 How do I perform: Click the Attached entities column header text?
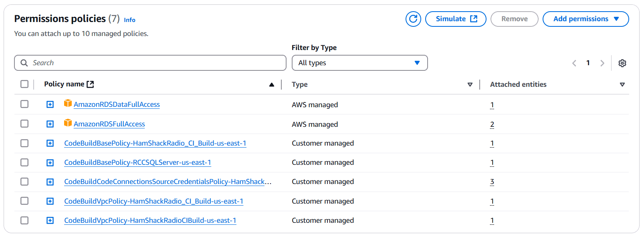click(518, 84)
